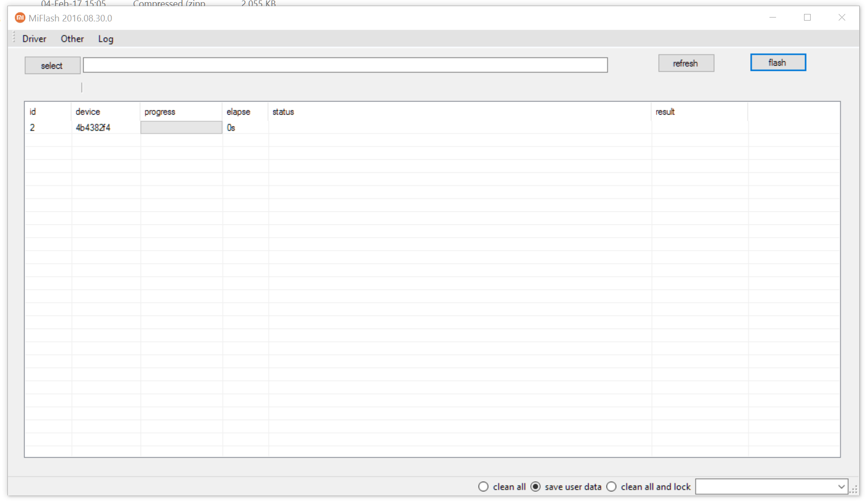This screenshot has height=501, width=868.
Task: Click the select button to choose ROM folder
Action: coord(52,66)
